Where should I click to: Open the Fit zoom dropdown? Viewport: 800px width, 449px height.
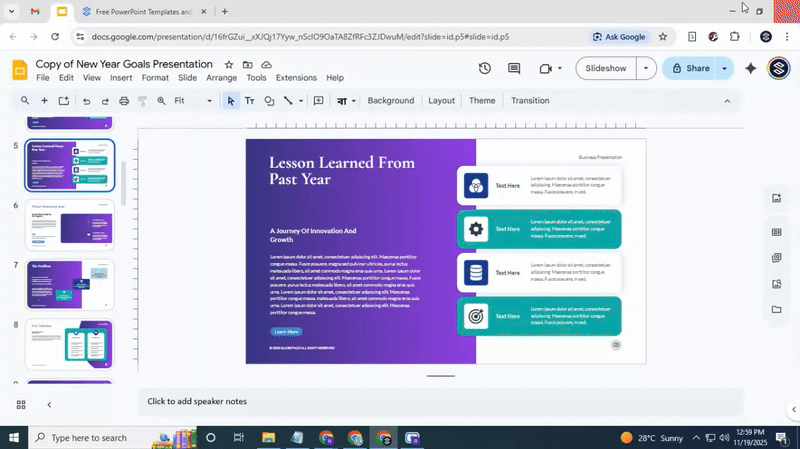tap(193, 101)
